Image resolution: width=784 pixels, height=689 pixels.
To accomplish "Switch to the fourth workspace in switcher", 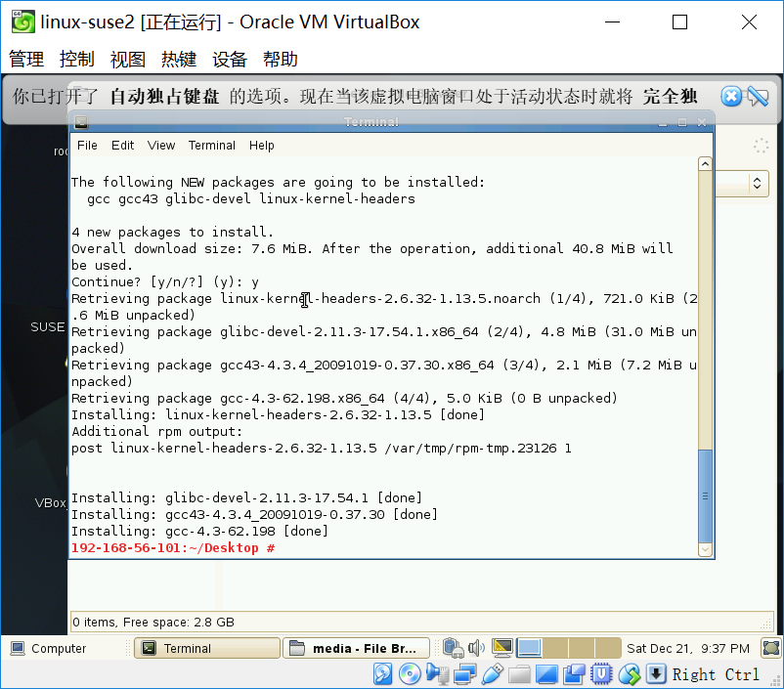I will pyautogui.click(x=607, y=649).
